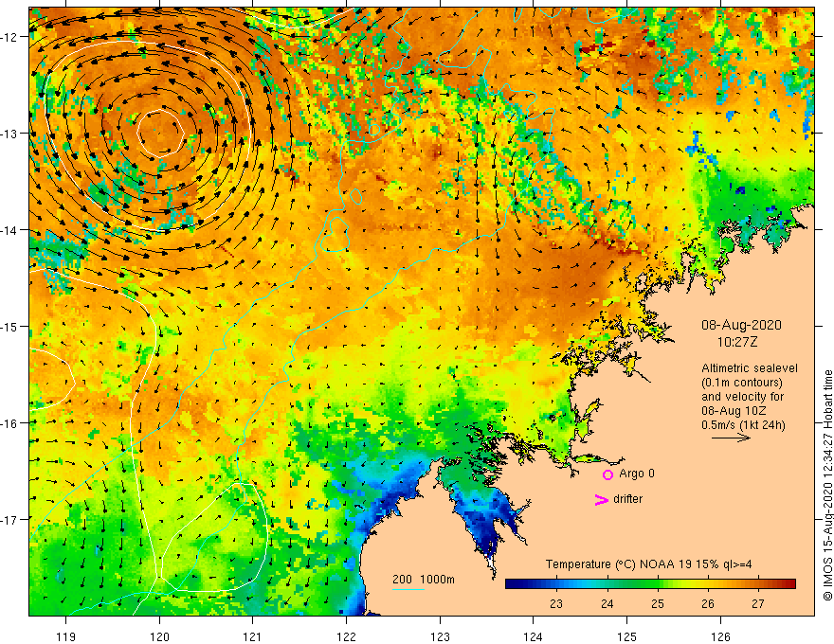Viewport: 834px width, 644px height.
Task: Click the longitude axis label 123
Action: (x=440, y=636)
